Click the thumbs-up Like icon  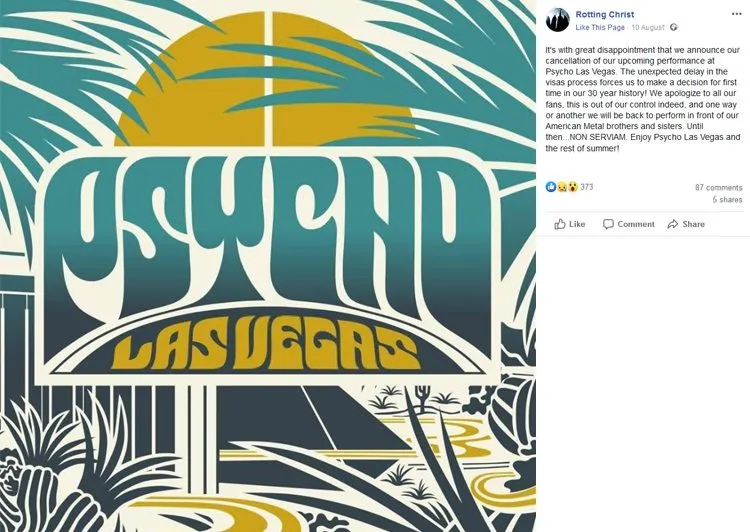tap(560, 224)
